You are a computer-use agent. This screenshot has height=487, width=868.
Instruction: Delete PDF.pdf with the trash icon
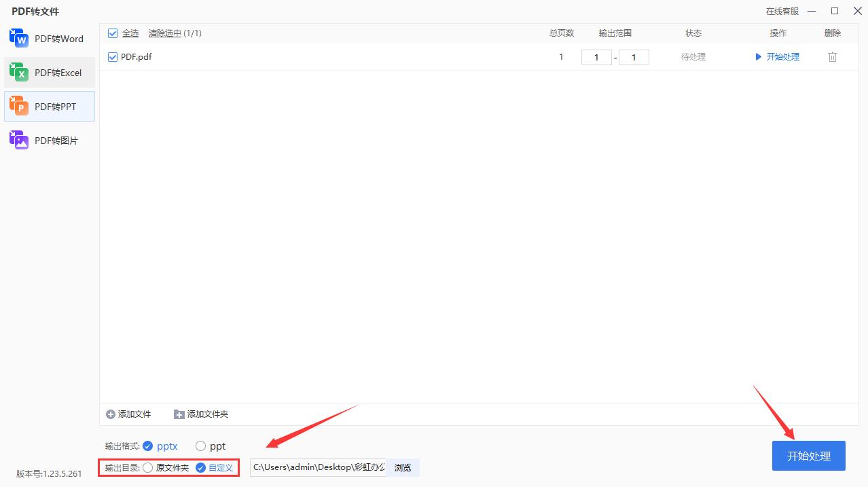coord(833,57)
